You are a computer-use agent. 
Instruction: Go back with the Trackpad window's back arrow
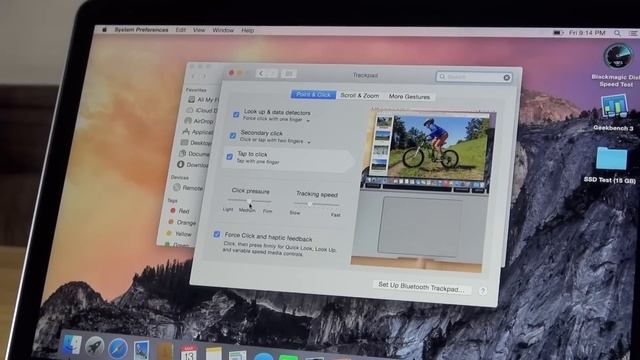click(x=261, y=73)
